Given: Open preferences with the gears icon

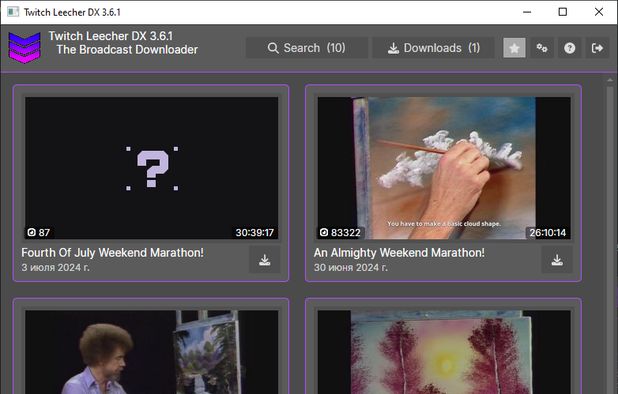Looking at the screenshot, I should point(542,48).
